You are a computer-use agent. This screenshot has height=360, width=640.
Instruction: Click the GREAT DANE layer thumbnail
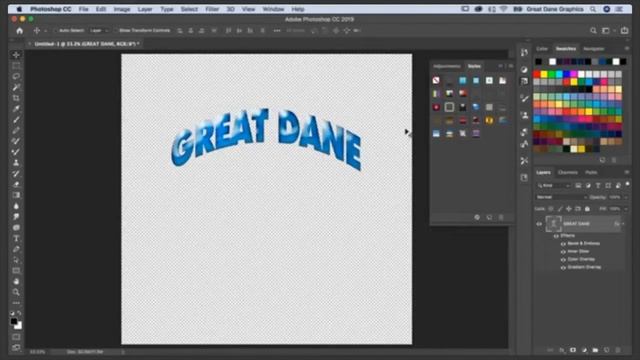553,224
